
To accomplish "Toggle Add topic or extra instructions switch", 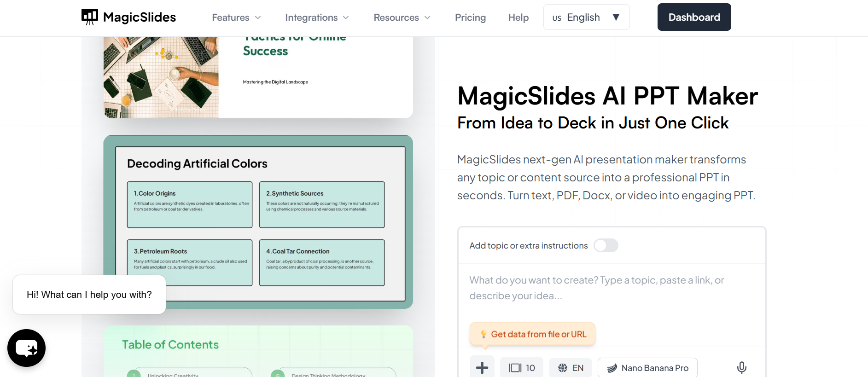I will [606, 245].
